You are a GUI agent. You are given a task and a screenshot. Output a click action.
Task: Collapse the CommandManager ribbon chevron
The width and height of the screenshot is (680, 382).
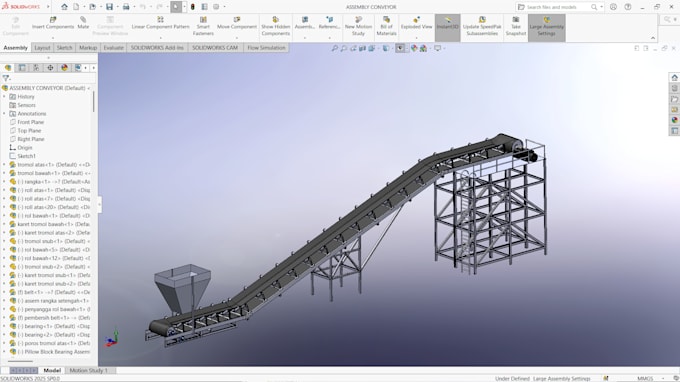(x=653, y=38)
